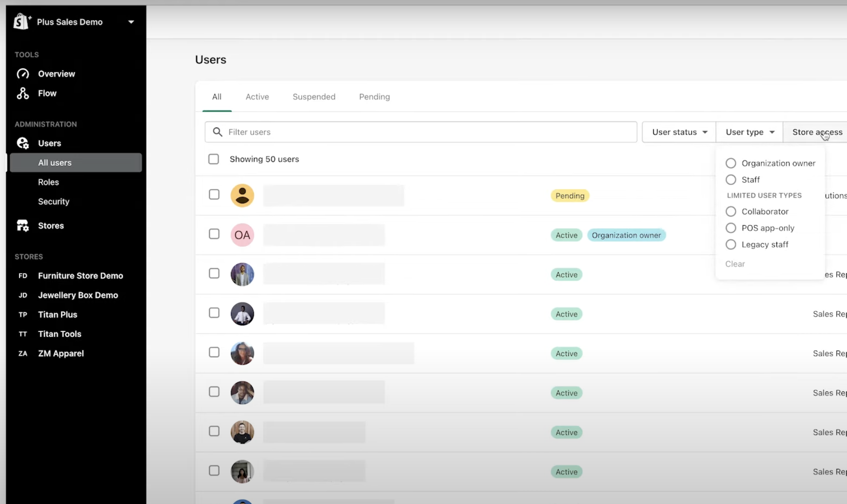Image resolution: width=847 pixels, height=504 pixels.
Task: Click the yellow Pending status badge
Action: [x=570, y=196]
